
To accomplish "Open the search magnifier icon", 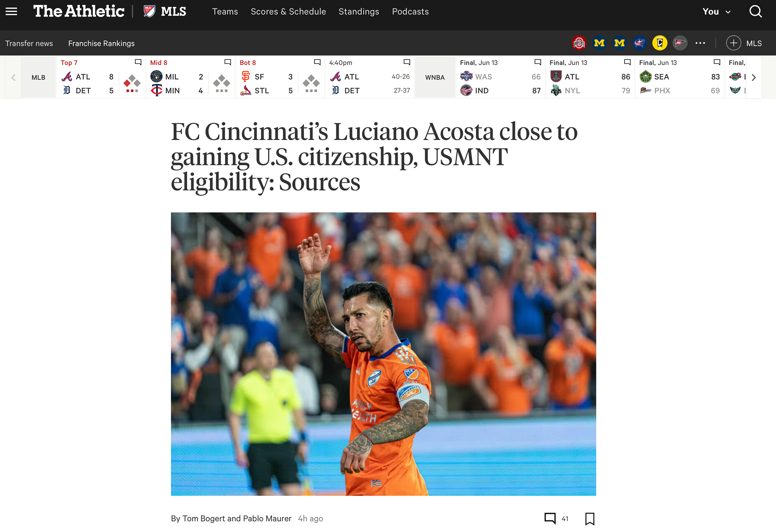I will tap(755, 11).
